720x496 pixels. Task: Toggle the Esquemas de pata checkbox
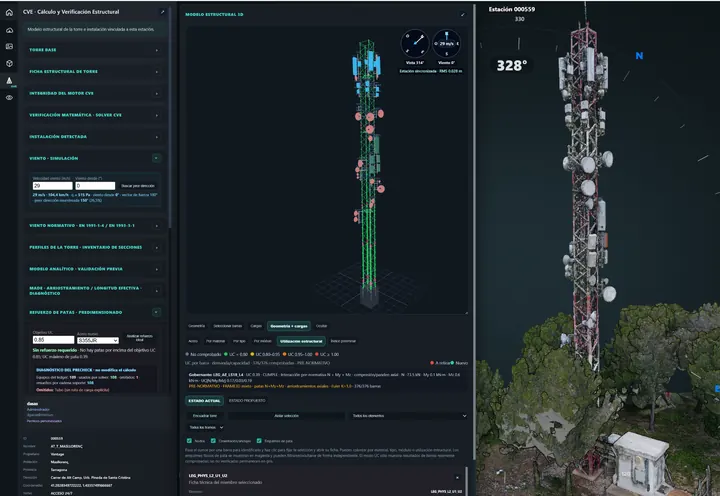pyautogui.click(x=259, y=440)
